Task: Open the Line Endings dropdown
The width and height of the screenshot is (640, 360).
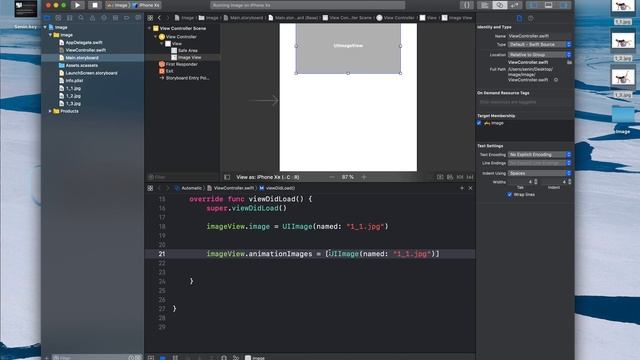Action: point(539,163)
